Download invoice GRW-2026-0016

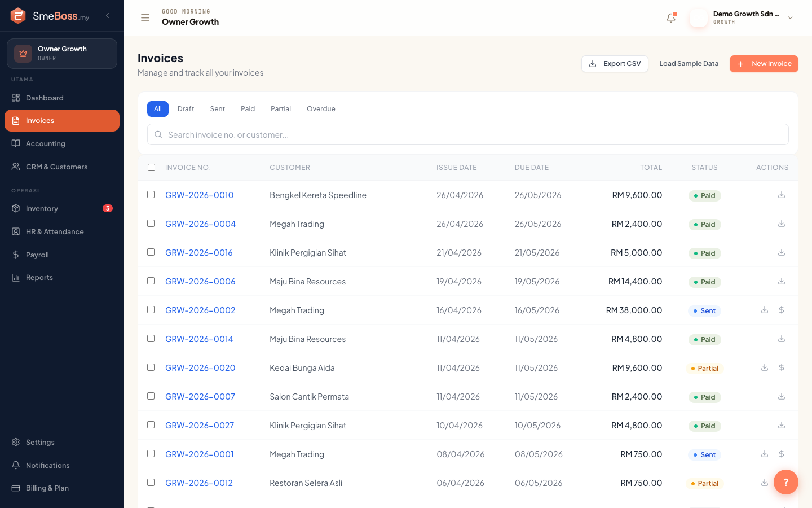[x=782, y=253]
